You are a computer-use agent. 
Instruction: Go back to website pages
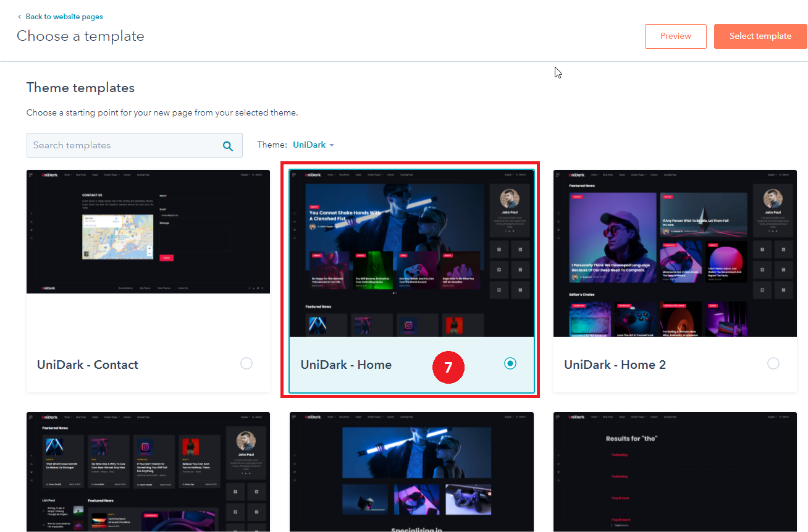64,17
